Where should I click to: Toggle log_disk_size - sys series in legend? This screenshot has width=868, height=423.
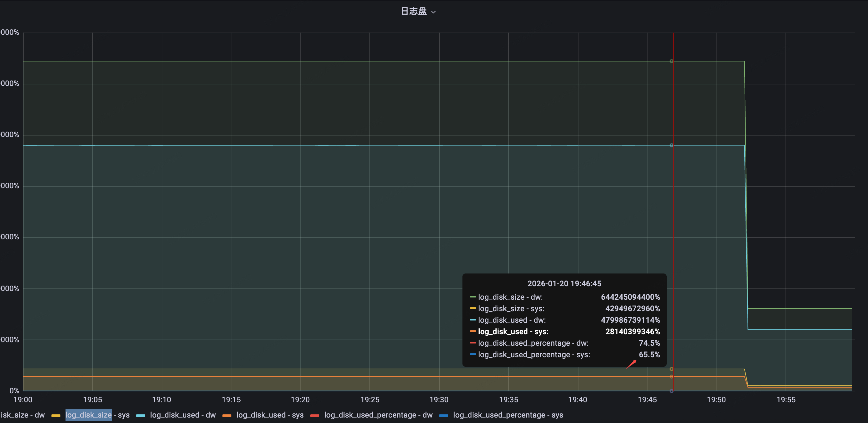click(x=97, y=415)
